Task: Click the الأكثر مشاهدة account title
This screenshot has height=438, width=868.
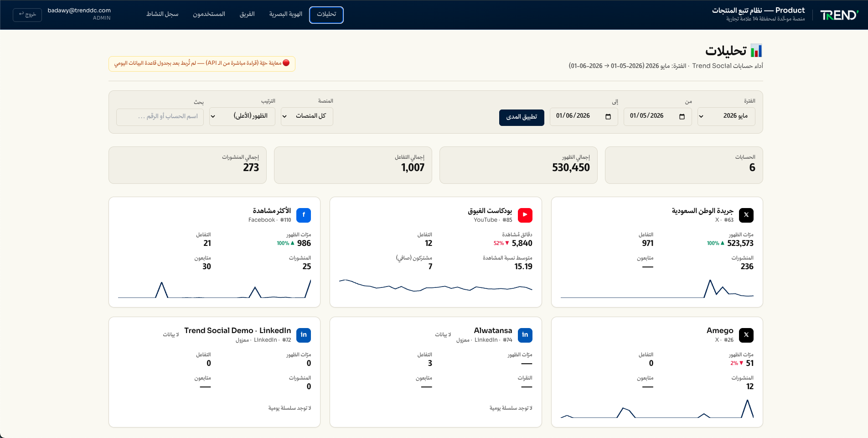Action: (272, 211)
